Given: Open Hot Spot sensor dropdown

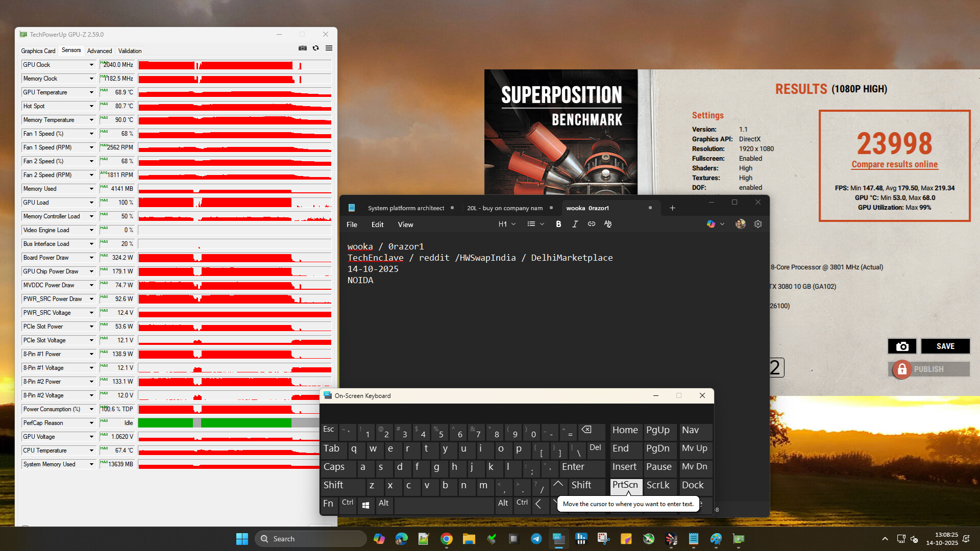Looking at the screenshot, I should pyautogui.click(x=91, y=106).
